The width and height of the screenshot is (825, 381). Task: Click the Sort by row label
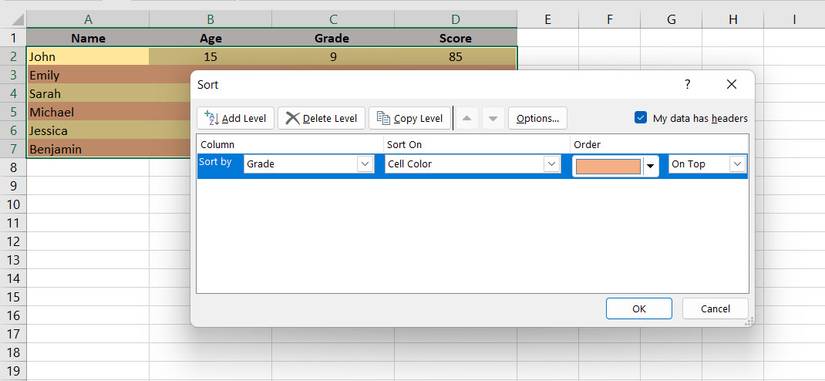[215, 162]
